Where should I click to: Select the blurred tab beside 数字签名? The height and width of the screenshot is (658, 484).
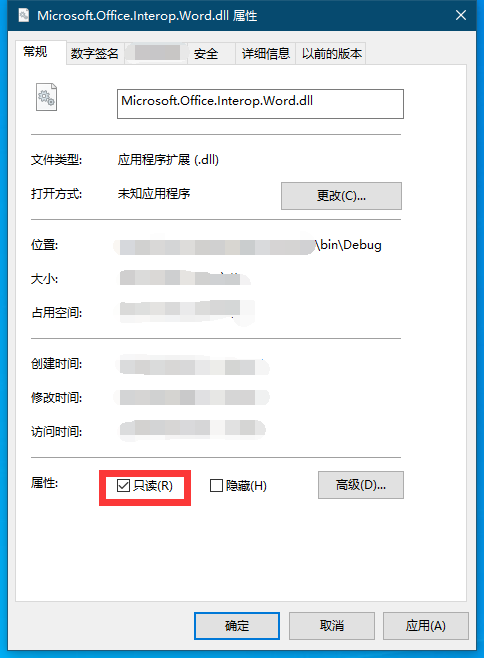157,53
